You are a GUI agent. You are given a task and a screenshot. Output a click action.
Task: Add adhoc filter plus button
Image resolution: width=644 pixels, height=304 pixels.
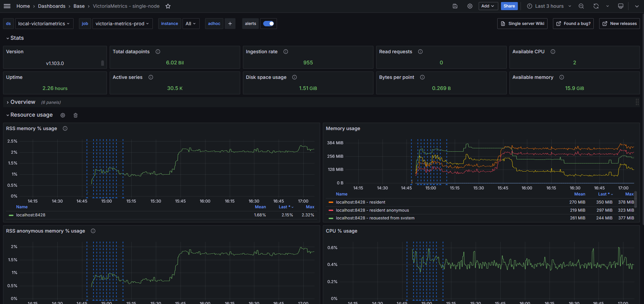point(230,24)
